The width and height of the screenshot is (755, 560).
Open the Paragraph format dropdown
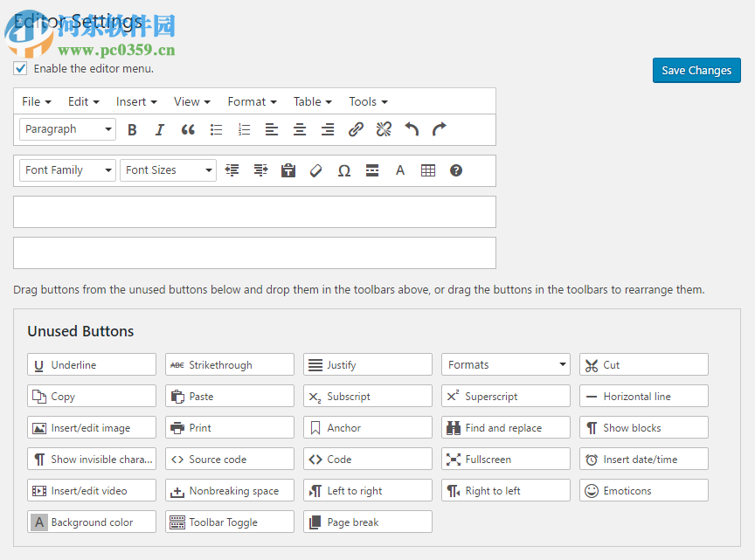[x=67, y=129]
